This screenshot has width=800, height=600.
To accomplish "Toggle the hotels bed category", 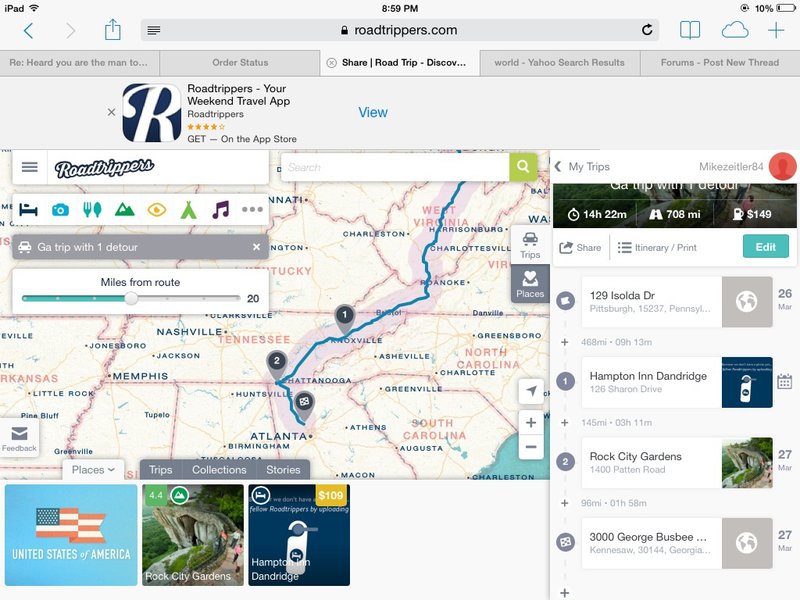I will 29,209.
